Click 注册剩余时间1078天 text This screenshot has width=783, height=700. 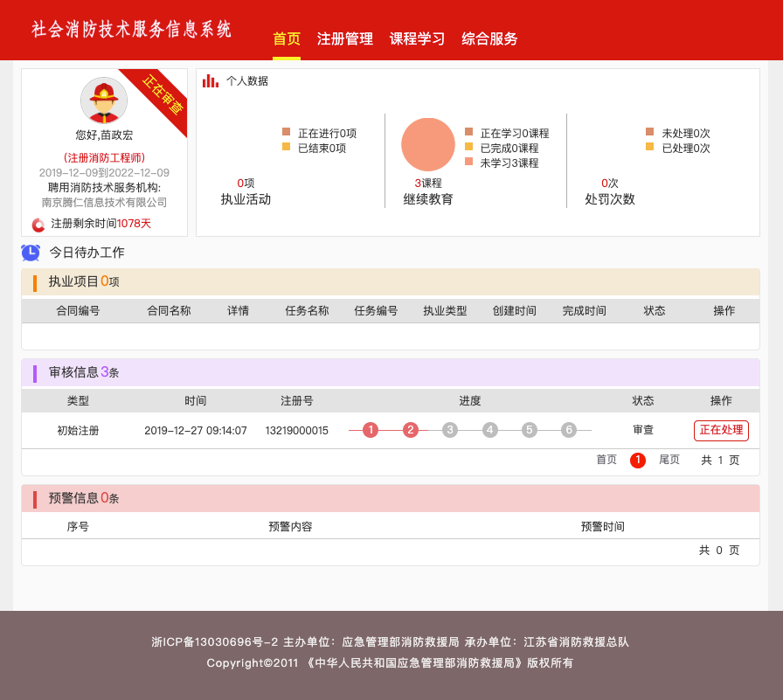(x=100, y=224)
